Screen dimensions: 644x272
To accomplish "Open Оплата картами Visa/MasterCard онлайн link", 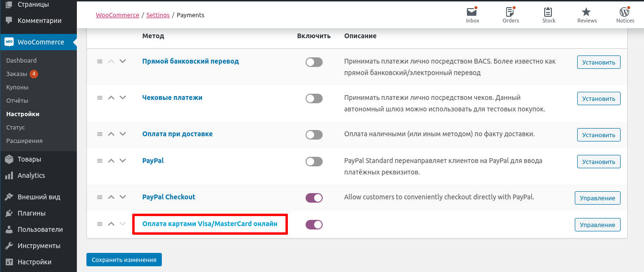I will tap(210, 224).
